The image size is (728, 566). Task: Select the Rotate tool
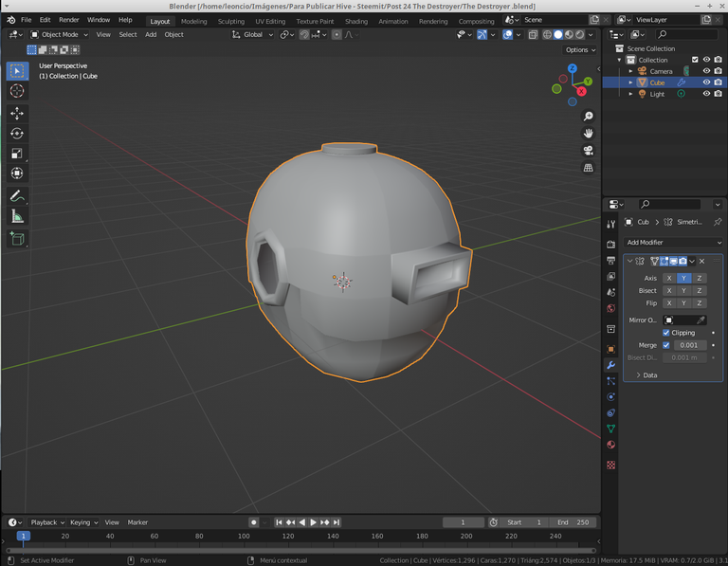(x=17, y=134)
